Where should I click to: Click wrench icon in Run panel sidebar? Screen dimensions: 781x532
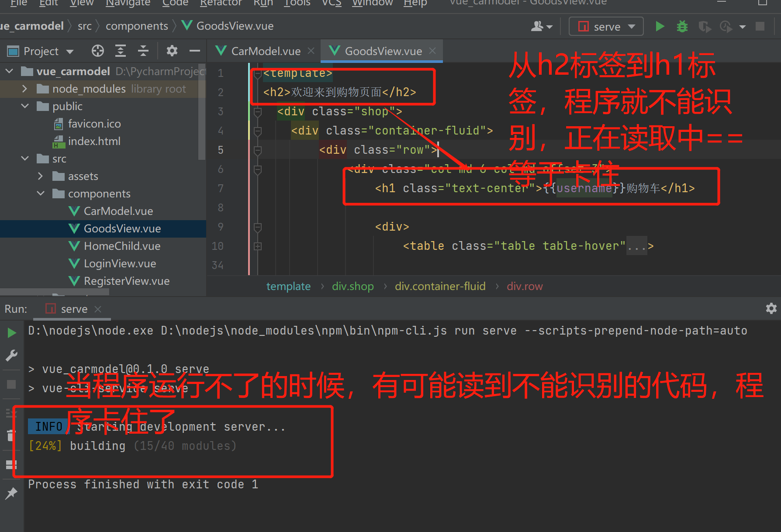coord(12,356)
